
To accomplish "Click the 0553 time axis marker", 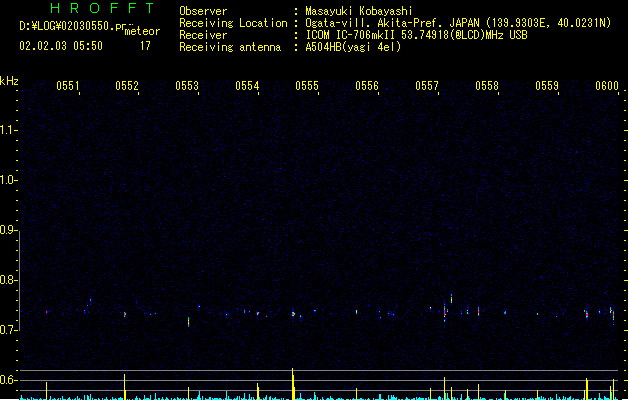I will pos(187,86).
